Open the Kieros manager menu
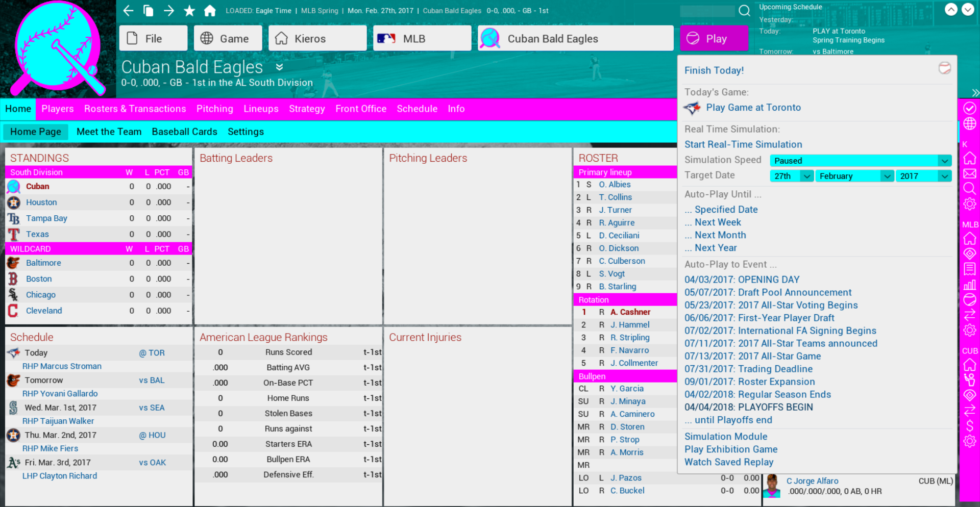Image resolution: width=980 pixels, height=507 pixels. [317, 38]
